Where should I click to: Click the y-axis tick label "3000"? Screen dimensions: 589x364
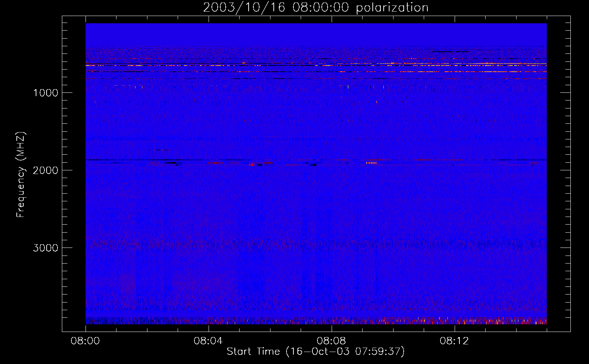[x=46, y=248]
